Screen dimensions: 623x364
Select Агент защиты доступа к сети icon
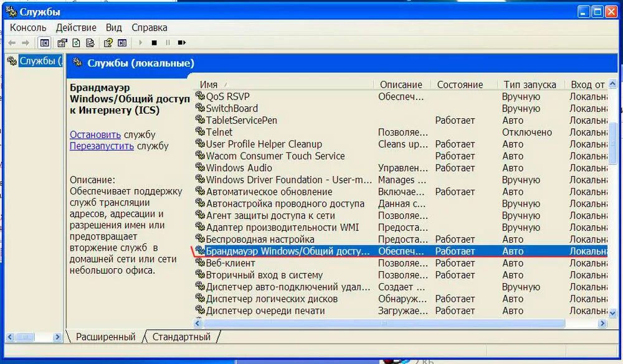coord(200,215)
